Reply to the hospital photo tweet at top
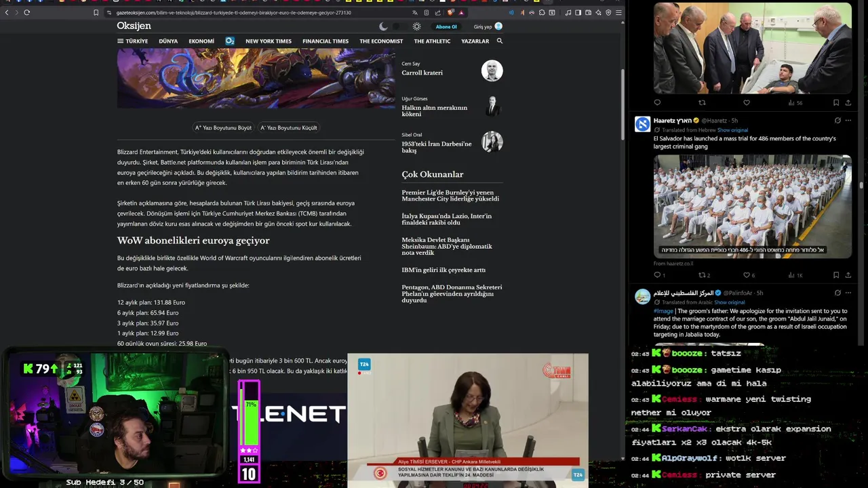The image size is (868, 488). click(657, 103)
